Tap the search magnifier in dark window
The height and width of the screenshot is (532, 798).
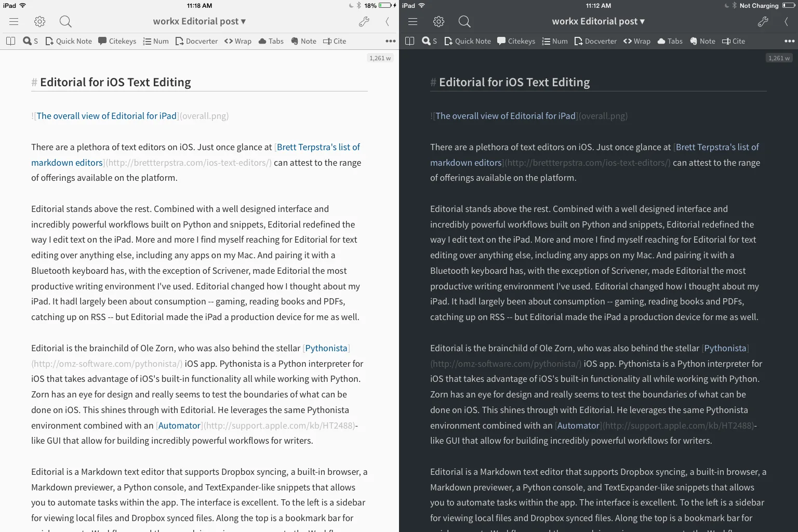(x=464, y=21)
